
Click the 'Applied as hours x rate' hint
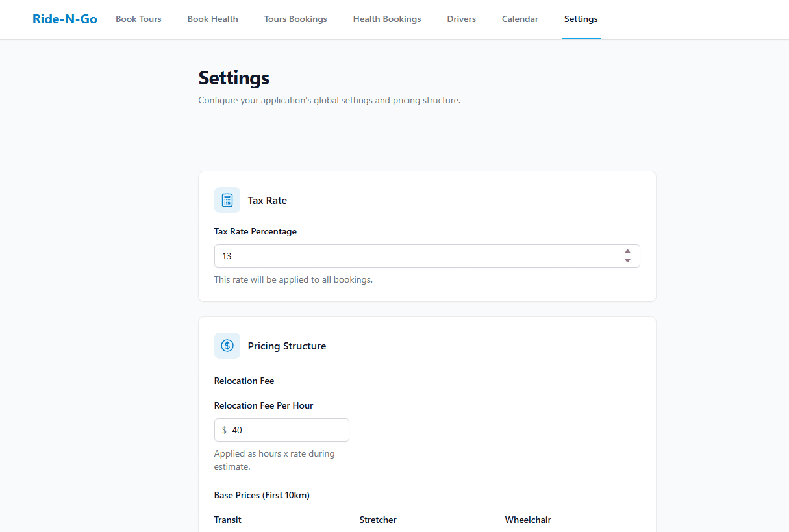[275, 460]
